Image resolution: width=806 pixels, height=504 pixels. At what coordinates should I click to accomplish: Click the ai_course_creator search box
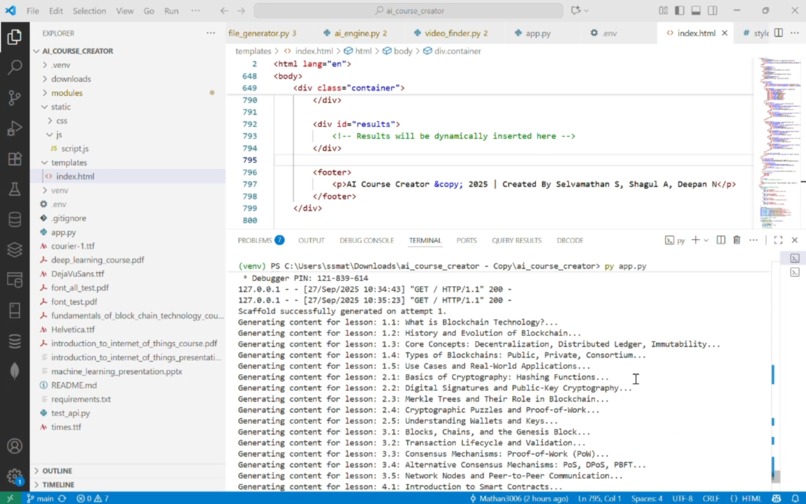pos(409,11)
